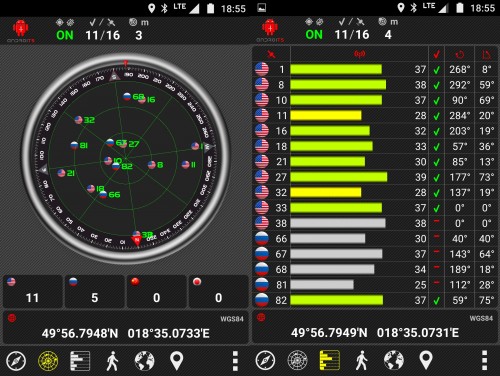Toggle the green ON GPS status on left
Viewport: 500px width, 376px height.
click(x=65, y=35)
